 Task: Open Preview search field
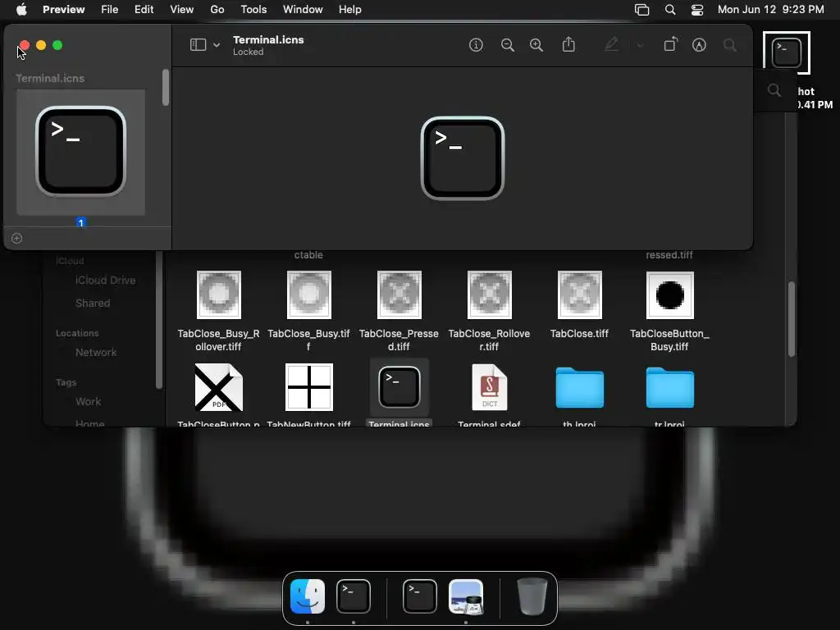tap(729, 45)
